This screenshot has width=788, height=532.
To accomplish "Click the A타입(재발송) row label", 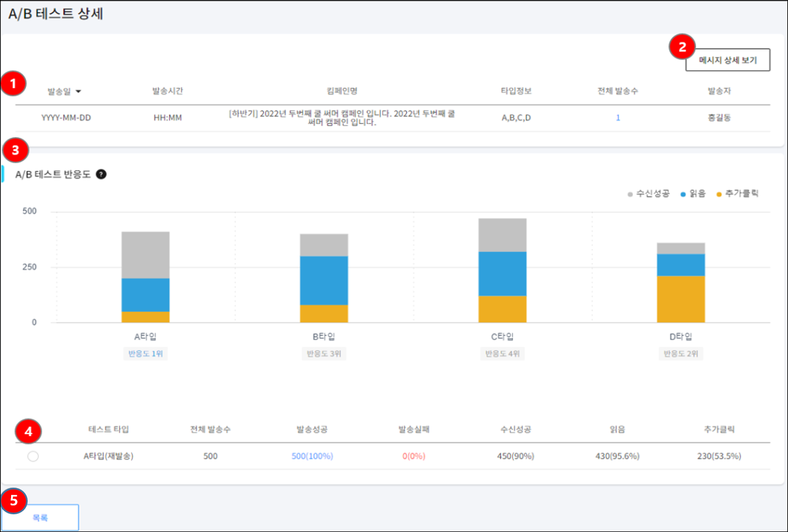I will tap(109, 456).
